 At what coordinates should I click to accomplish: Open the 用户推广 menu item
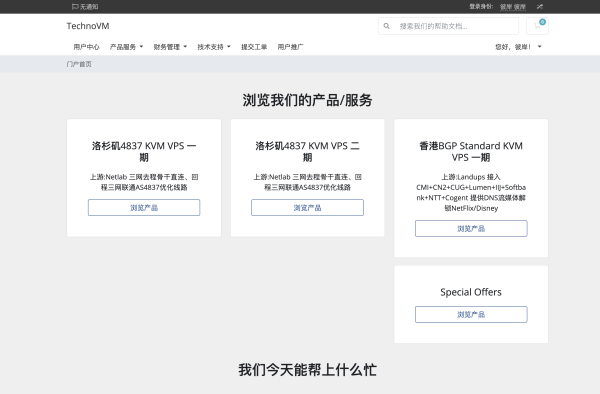point(290,47)
